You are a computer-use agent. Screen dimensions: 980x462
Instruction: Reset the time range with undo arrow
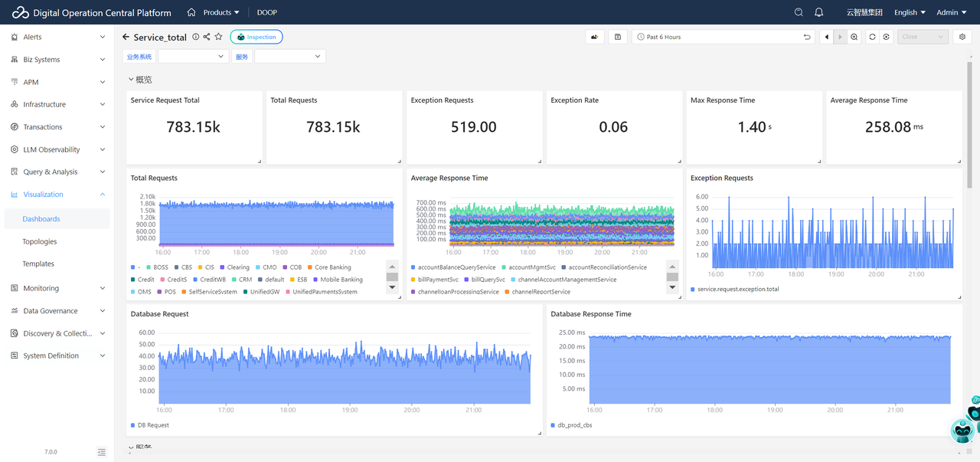point(807,37)
